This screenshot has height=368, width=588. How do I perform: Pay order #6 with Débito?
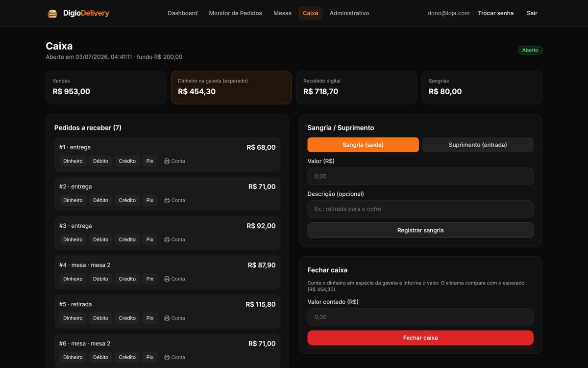pyautogui.click(x=100, y=357)
